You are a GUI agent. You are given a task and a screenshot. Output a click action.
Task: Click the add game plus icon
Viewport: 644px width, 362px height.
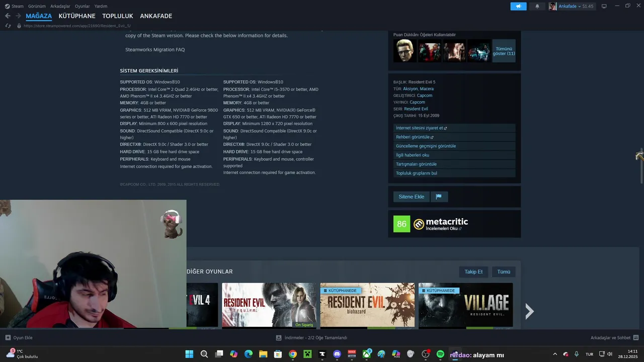pyautogui.click(x=8, y=338)
